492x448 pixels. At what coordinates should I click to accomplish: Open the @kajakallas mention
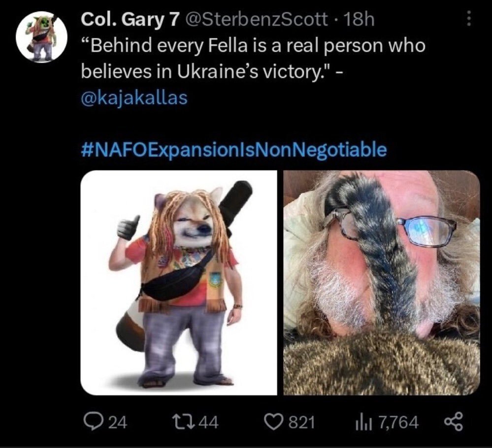134,98
